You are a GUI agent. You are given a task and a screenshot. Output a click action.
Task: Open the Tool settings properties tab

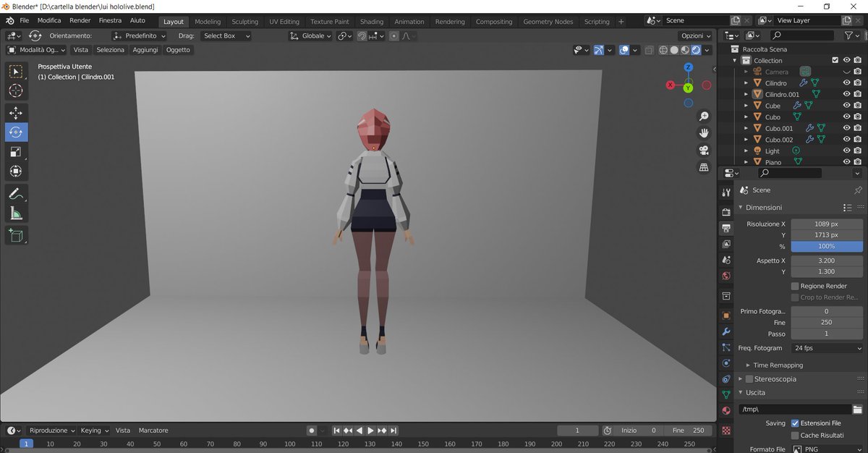pyautogui.click(x=726, y=192)
